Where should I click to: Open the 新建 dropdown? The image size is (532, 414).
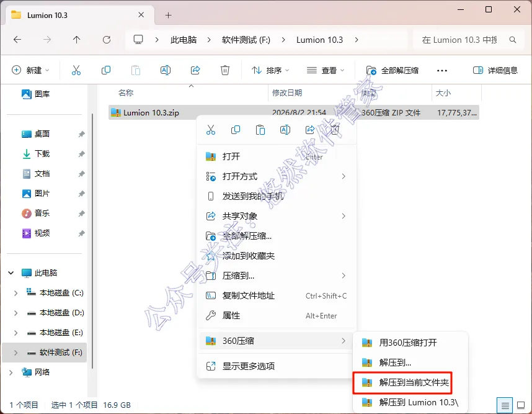(30, 70)
